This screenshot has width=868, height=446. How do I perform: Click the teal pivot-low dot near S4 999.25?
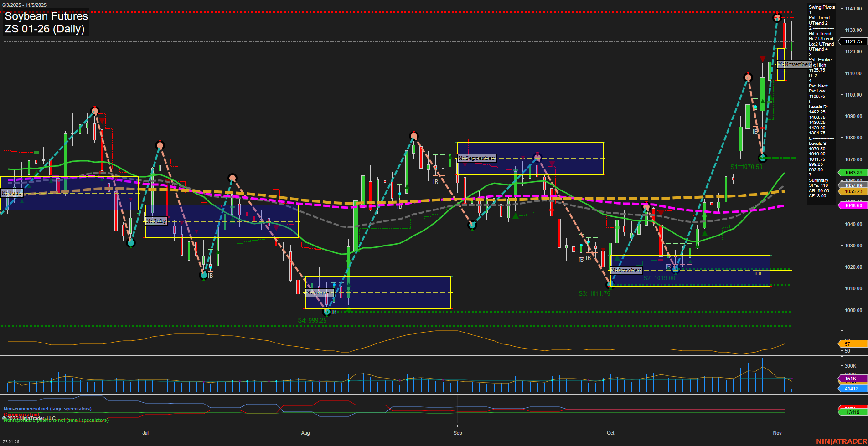[x=327, y=312]
